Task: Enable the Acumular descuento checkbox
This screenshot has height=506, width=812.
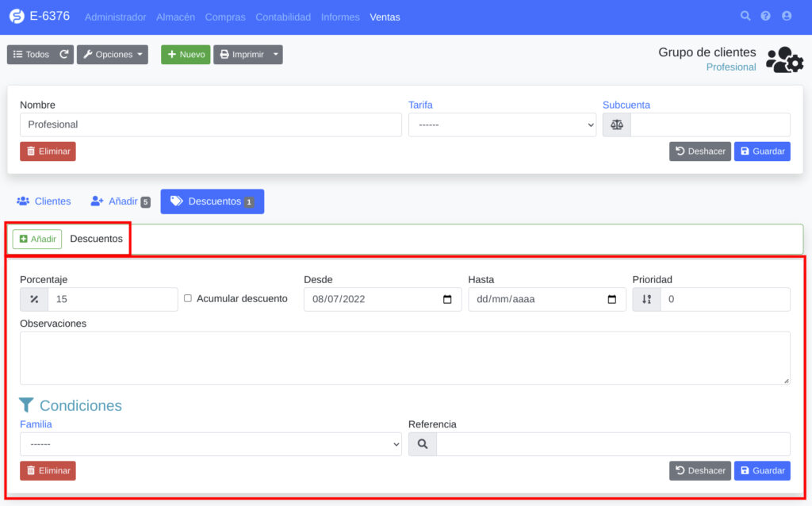Action: [188, 299]
